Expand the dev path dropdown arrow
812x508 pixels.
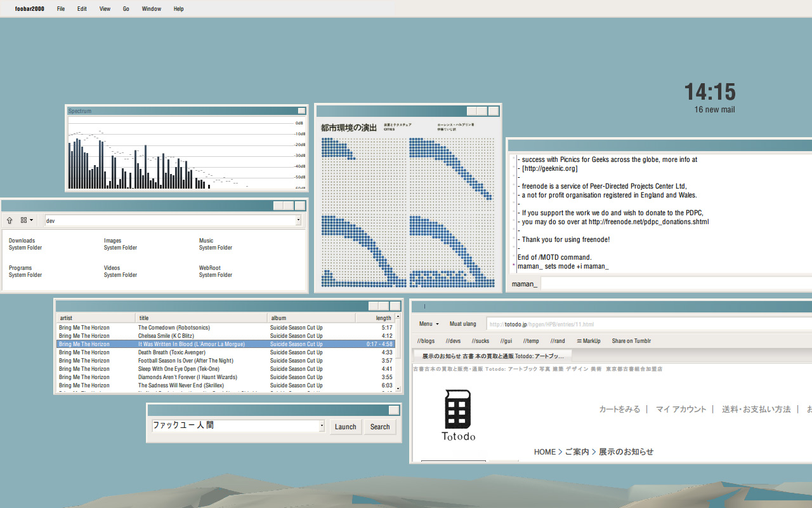(x=298, y=220)
